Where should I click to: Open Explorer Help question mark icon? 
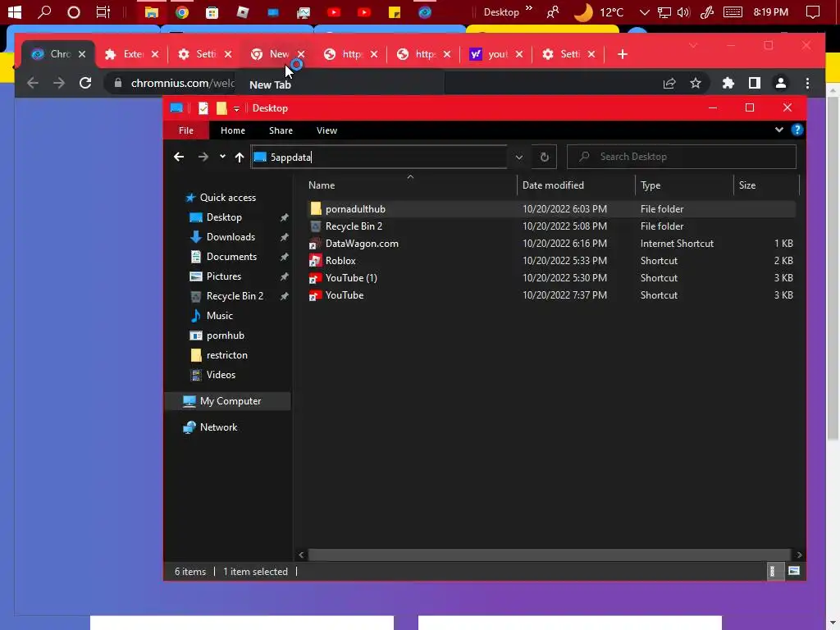coord(797,130)
